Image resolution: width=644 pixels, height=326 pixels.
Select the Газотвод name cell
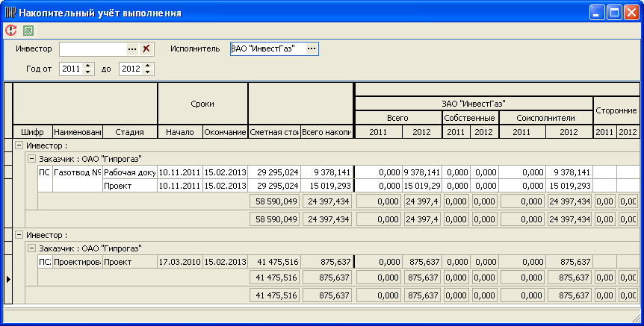78,179
